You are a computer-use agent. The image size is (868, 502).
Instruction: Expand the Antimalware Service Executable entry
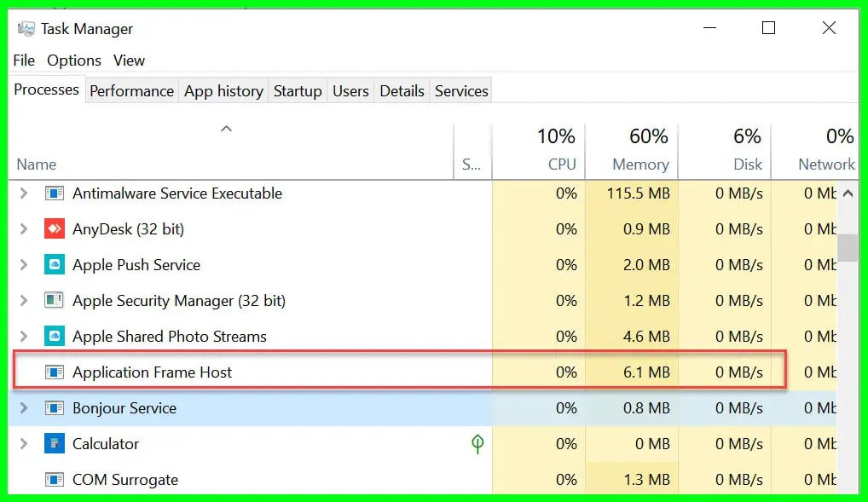click(23, 193)
